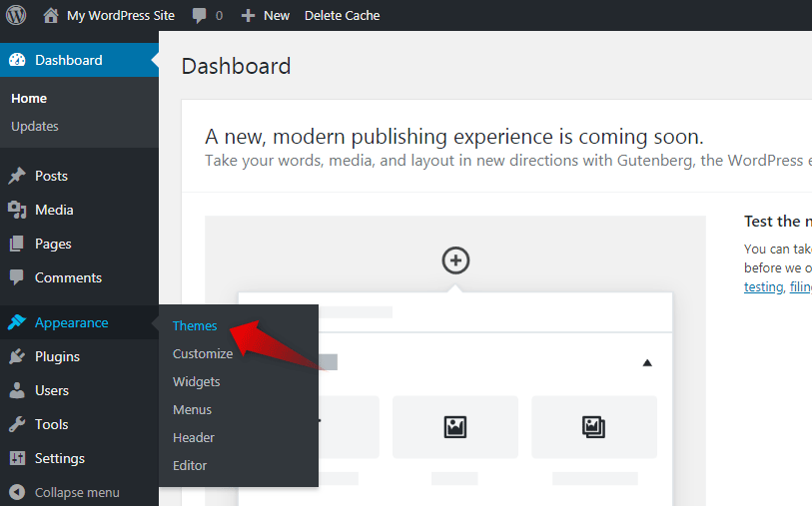812x506 pixels.
Task: Click the plus icon for New content
Action: click(x=249, y=15)
